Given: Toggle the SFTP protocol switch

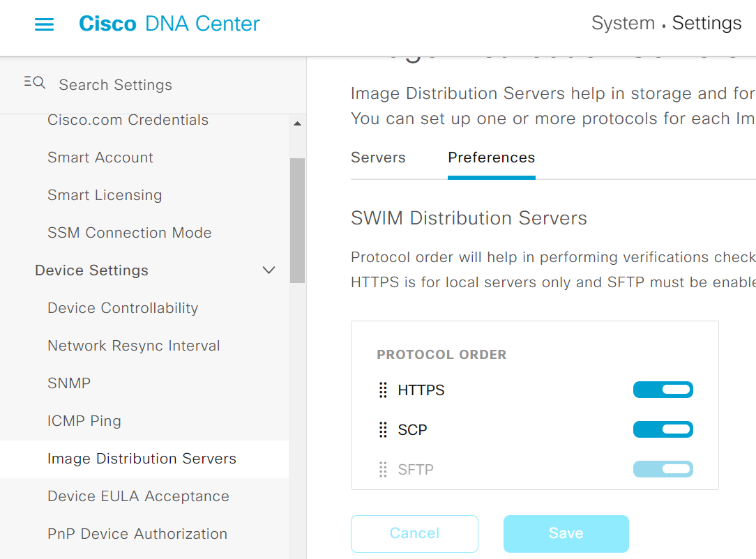Looking at the screenshot, I should [x=663, y=469].
